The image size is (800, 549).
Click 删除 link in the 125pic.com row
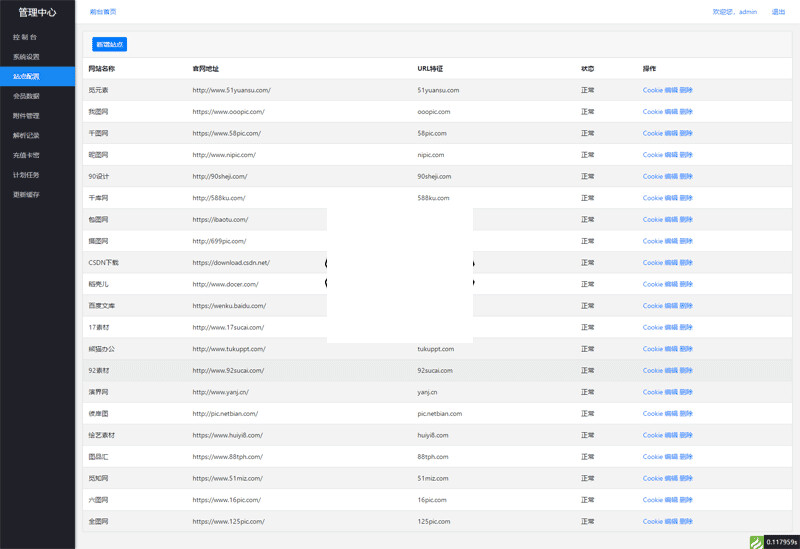[x=686, y=521]
